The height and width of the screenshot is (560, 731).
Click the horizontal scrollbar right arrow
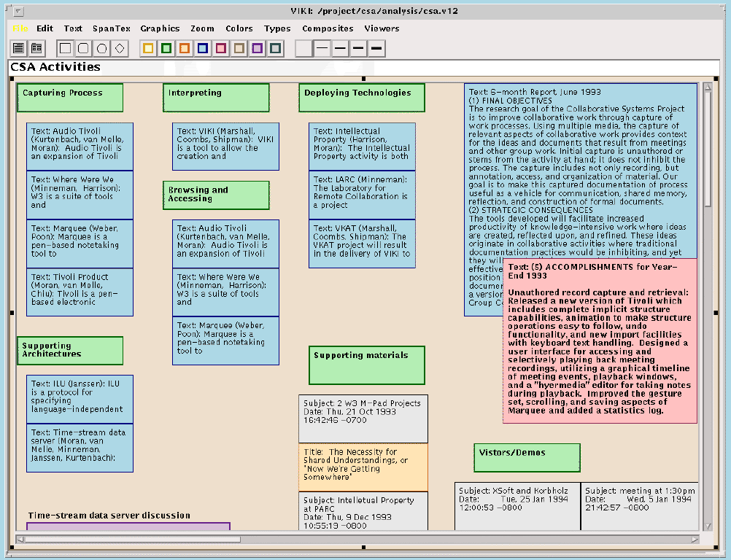[695, 540]
